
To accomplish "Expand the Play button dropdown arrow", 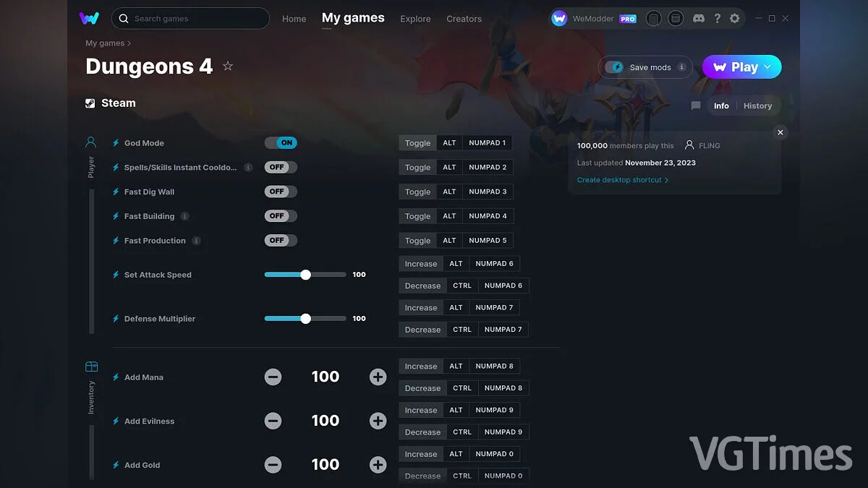I will pyautogui.click(x=768, y=67).
